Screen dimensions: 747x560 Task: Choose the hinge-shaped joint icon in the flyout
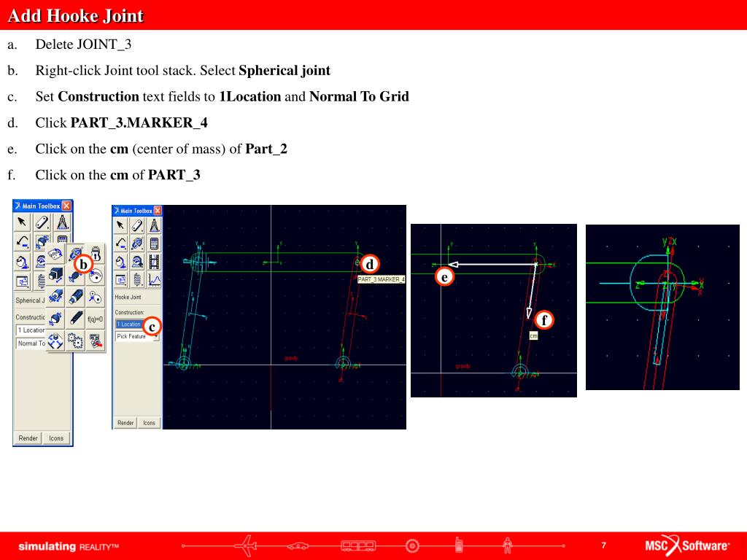pos(55,253)
